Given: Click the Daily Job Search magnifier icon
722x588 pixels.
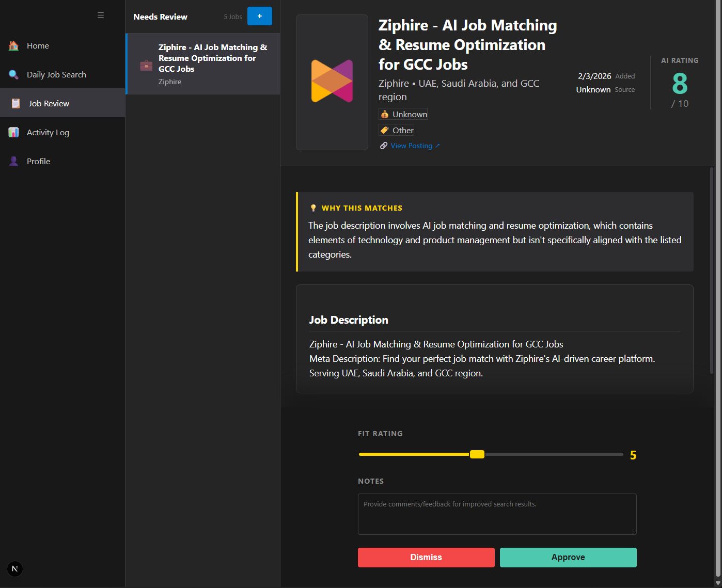Looking at the screenshot, I should pos(14,75).
